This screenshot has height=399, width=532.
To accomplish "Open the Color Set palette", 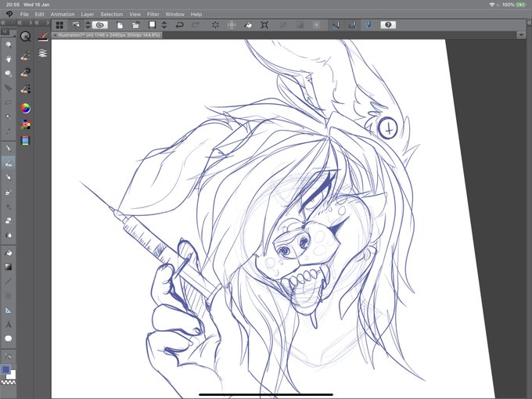I will tap(26, 124).
